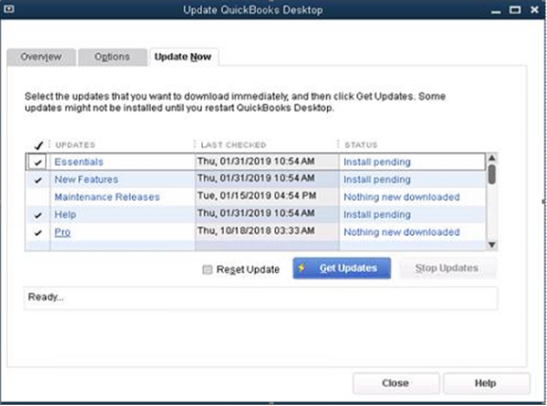Image resolution: width=547 pixels, height=406 pixels.
Task: Uncheck the Essentials update checkbox
Action: point(38,162)
